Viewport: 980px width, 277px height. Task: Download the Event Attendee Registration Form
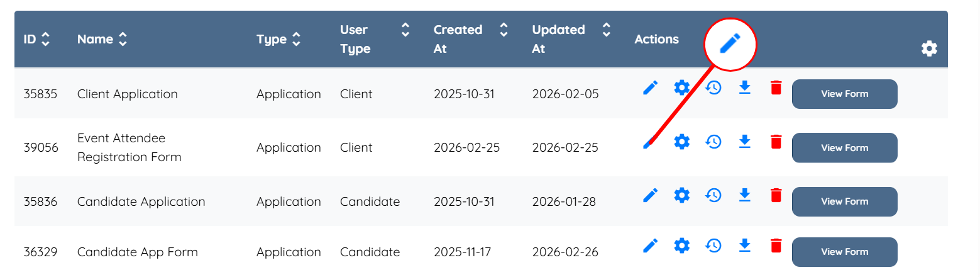pos(744,142)
